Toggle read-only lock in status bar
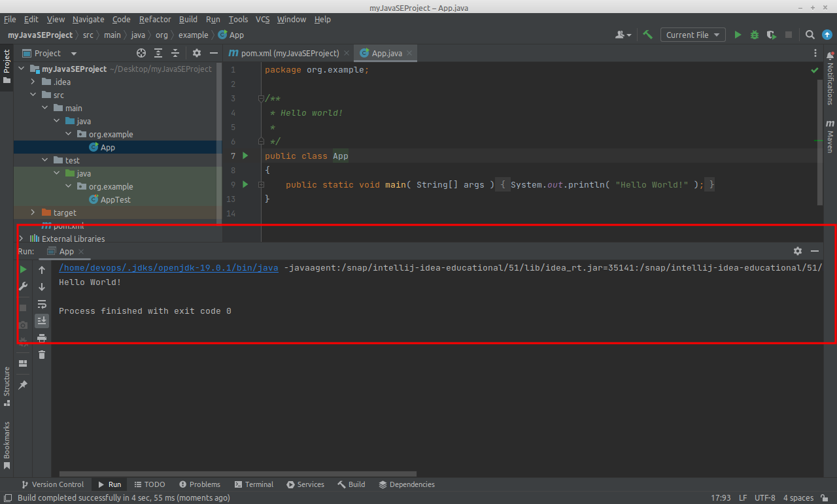 pyautogui.click(x=825, y=497)
